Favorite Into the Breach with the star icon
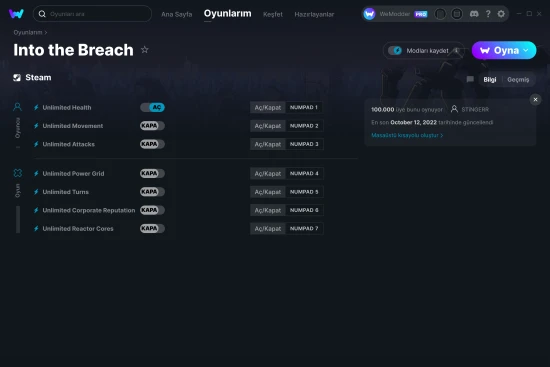The image size is (550, 367). click(x=145, y=50)
